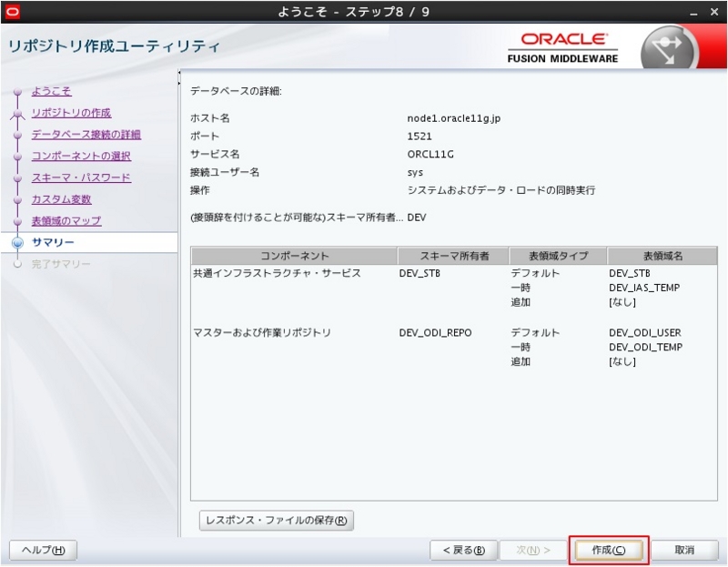The height and width of the screenshot is (567, 728).
Task: Click 作成(C) to create the repository
Action: (x=609, y=551)
